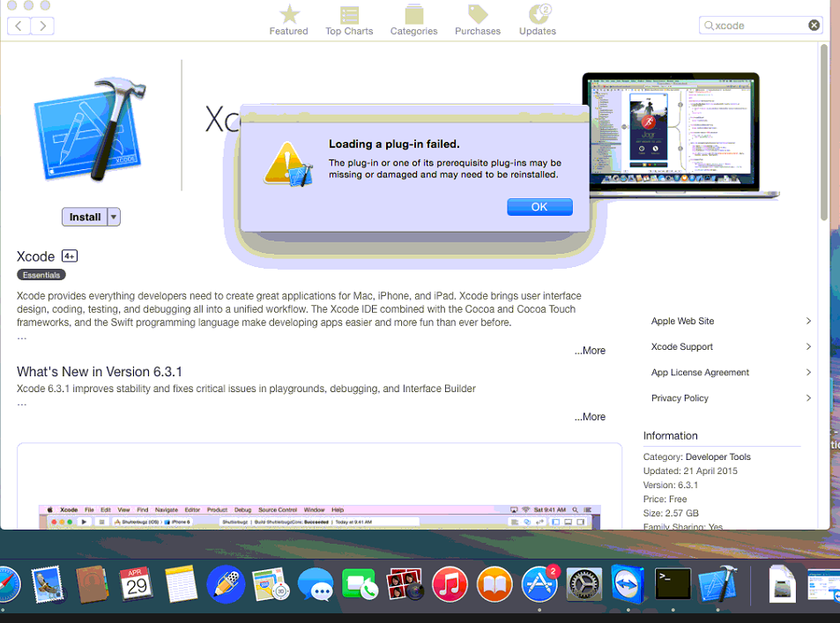The height and width of the screenshot is (623, 840).
Task: Click the Essentials badge
Action: point(41,275)
